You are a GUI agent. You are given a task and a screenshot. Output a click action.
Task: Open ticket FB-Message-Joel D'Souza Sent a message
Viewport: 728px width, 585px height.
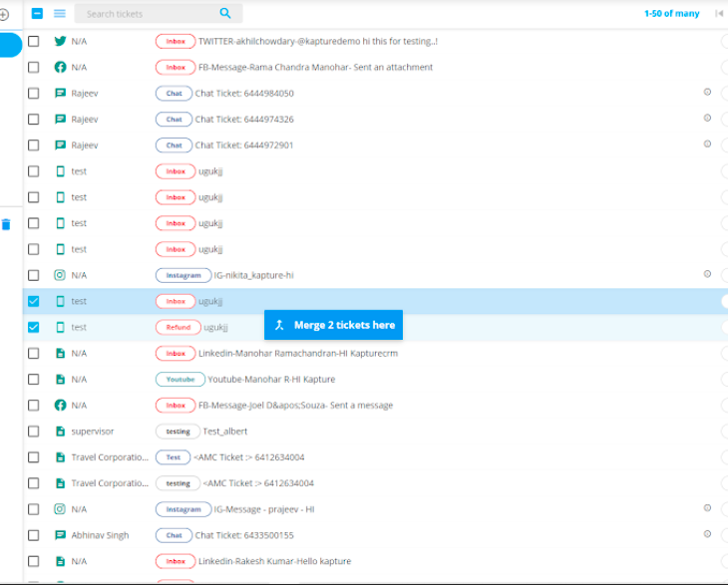click(x=296, y=405)
